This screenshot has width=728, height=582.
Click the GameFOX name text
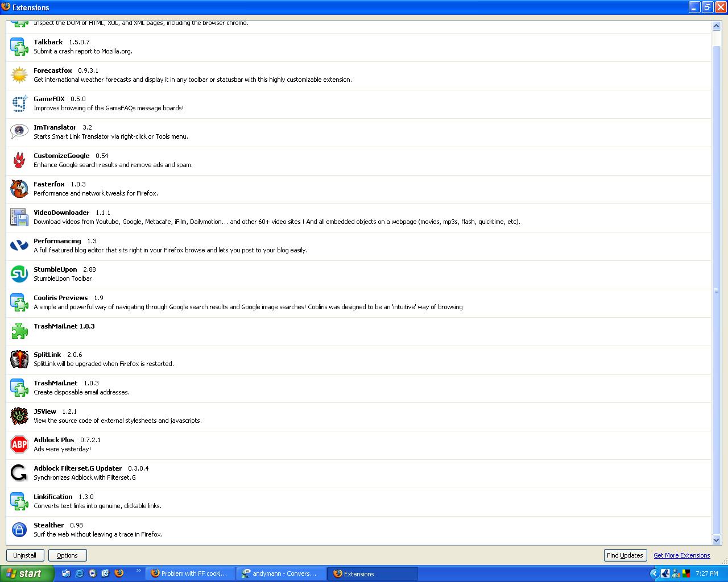coord(49,99)
